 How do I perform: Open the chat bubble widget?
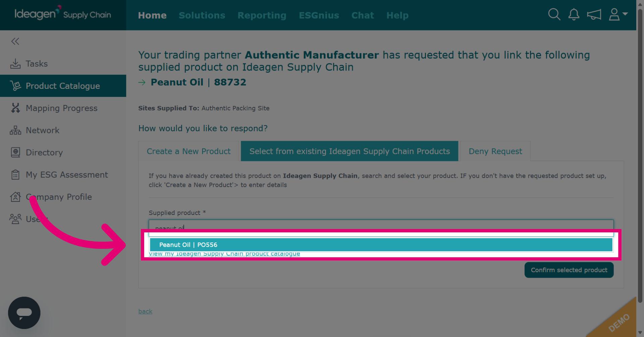click(24, 313)
